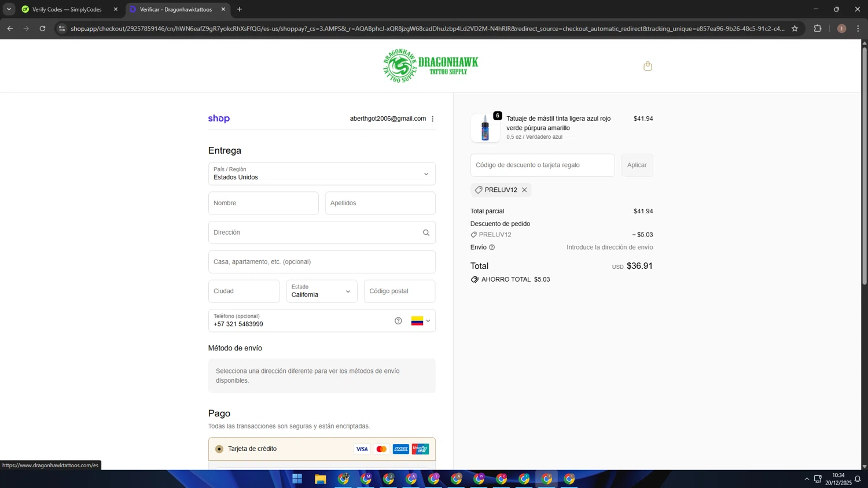Click into the Ciudad field
The image size is (868, 488).
click(244, 291)
